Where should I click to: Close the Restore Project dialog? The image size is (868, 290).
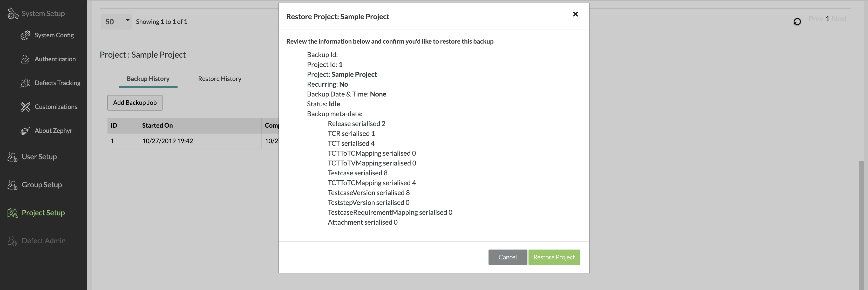[x=575, y=14]
